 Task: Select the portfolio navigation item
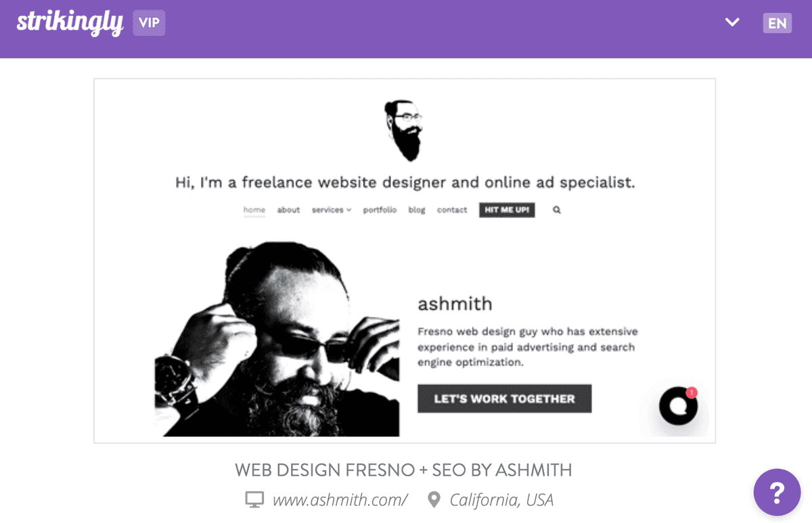[x=380, y=210]
